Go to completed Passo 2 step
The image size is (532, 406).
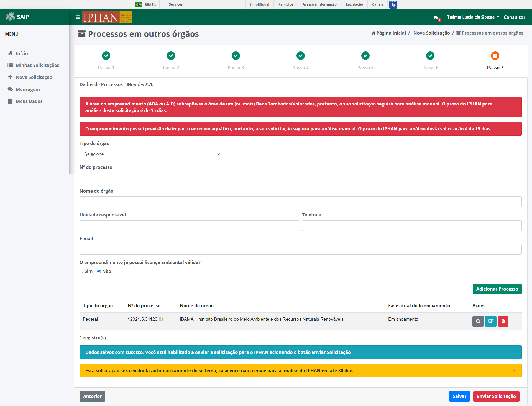[x=171, y=56]
